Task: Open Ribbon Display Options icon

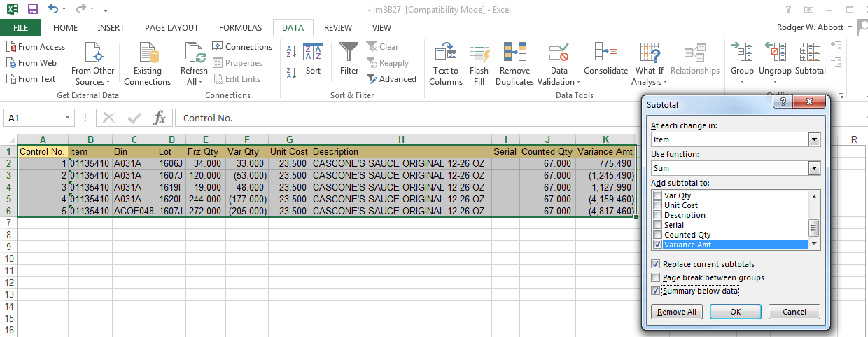Action: 808,9
